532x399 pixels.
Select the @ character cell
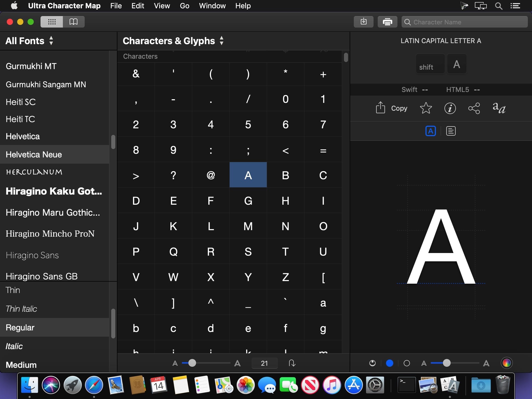tap(211, 175)
